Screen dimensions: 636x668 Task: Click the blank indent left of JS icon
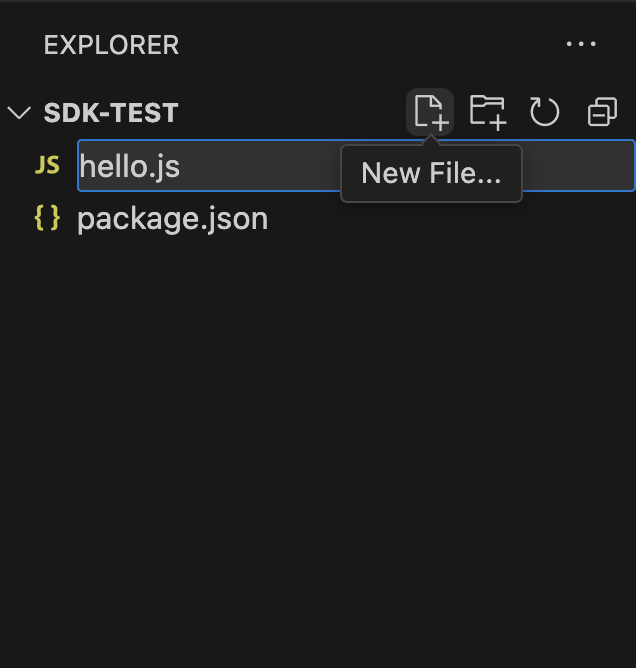coord(16,166)
